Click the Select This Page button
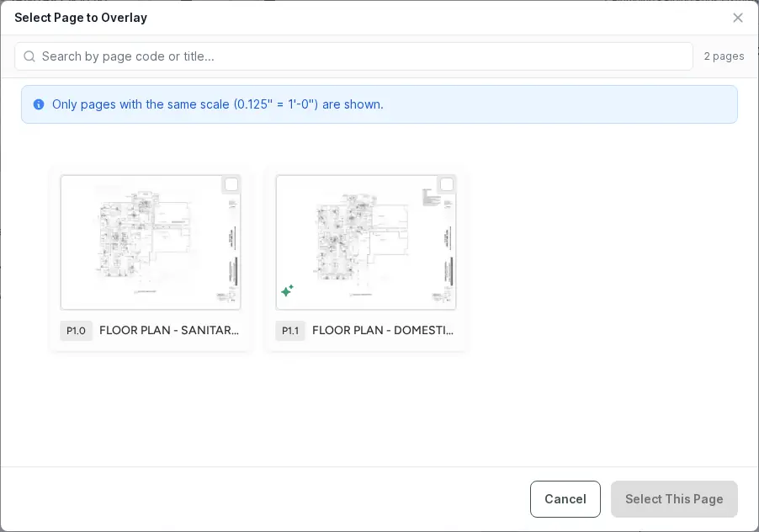Screen dimensions: 759x532 tap(674, 499)
